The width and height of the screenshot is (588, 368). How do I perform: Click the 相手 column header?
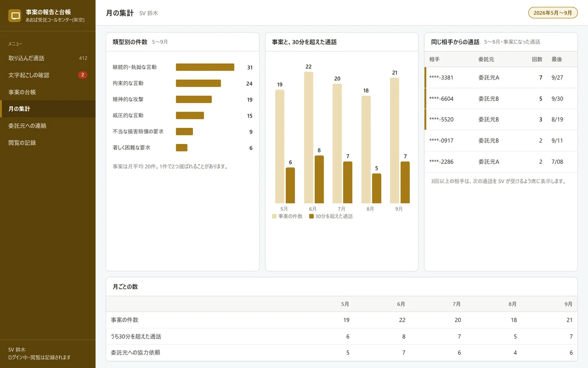point(435,59)
